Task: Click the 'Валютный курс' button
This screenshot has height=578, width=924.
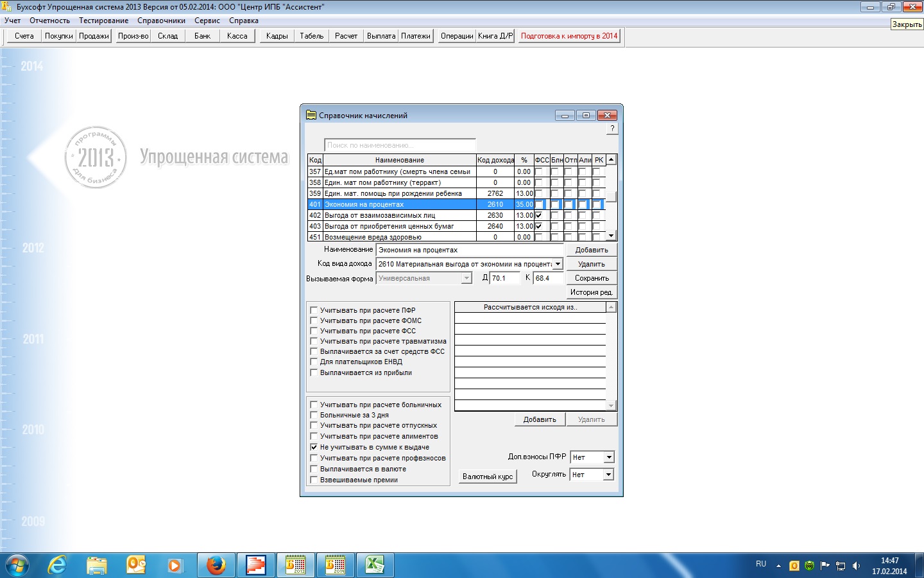Action: (x=488, y=477)
